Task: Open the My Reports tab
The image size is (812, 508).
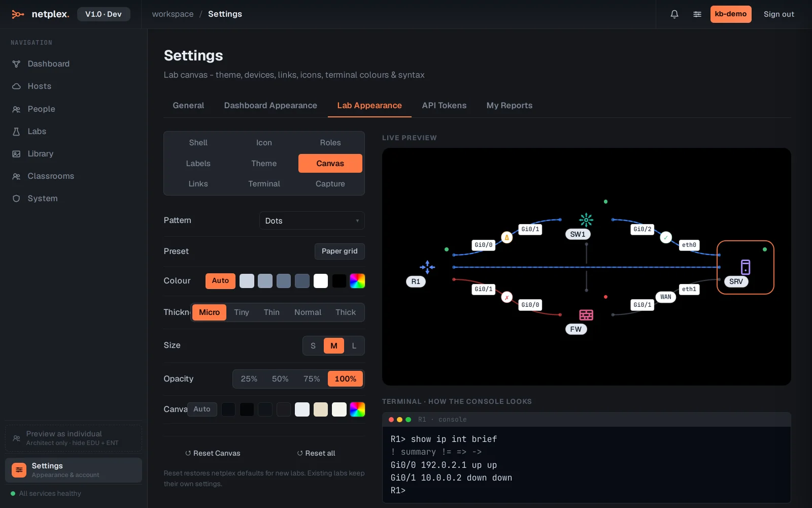Action: [x=510, y=106]
